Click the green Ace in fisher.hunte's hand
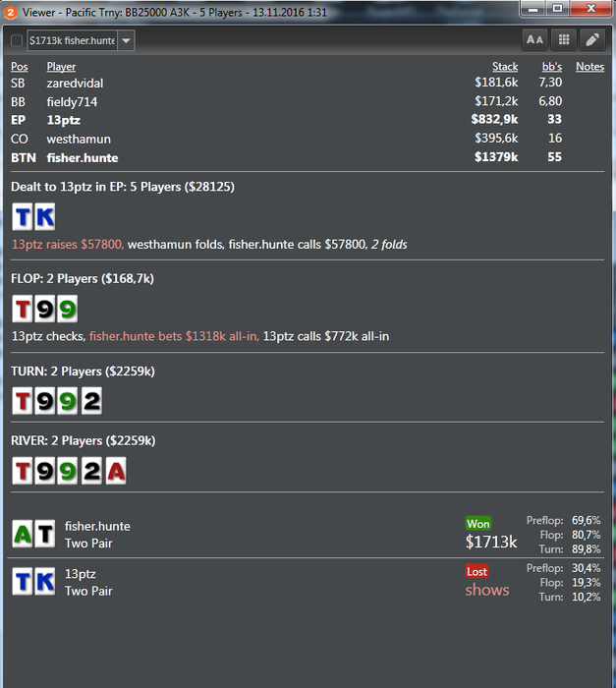The image size is (616, 688). point(22,534)
